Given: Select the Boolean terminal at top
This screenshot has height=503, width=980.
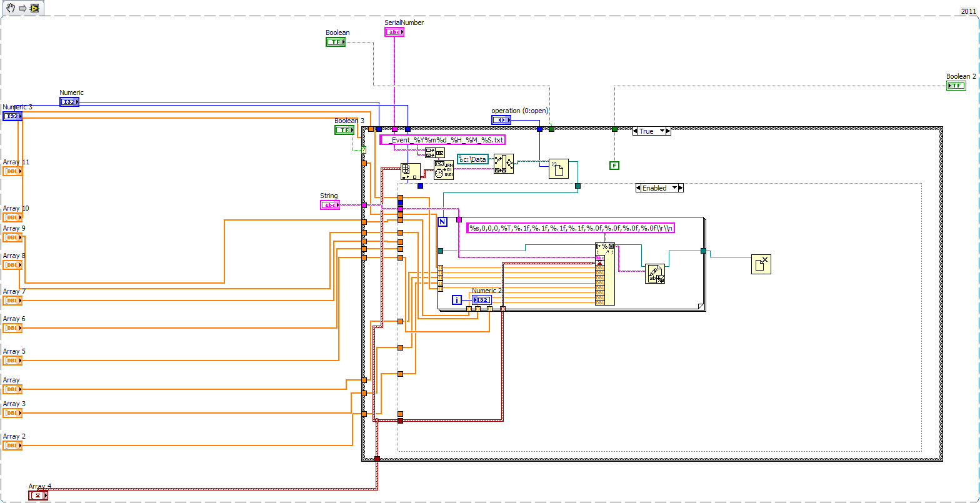Looking at the screenshot, I should [336, 42].
